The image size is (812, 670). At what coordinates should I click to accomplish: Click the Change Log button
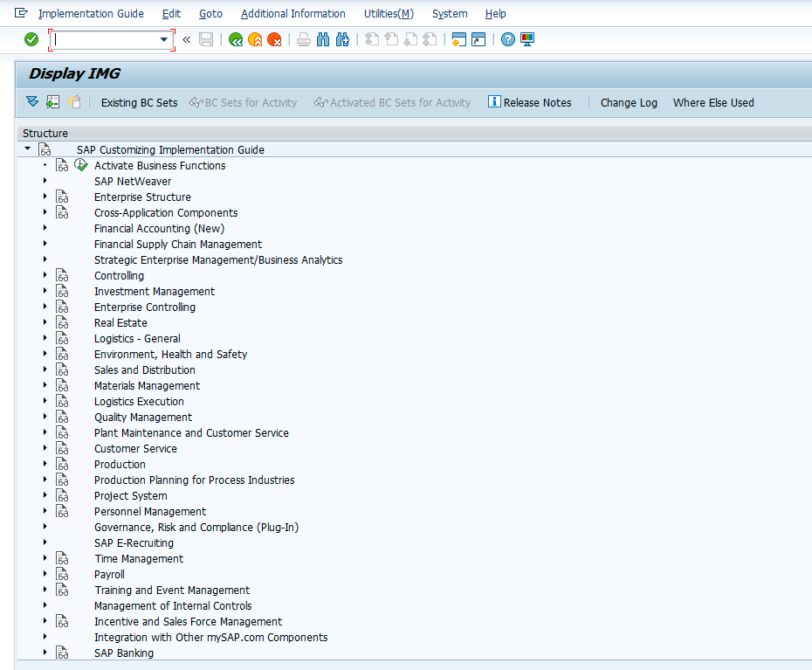[x=629, y=102]
